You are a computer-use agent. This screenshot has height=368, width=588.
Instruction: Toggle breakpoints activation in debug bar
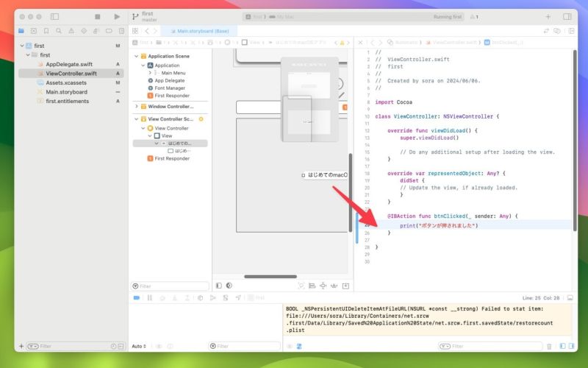[x=137, y=298]
